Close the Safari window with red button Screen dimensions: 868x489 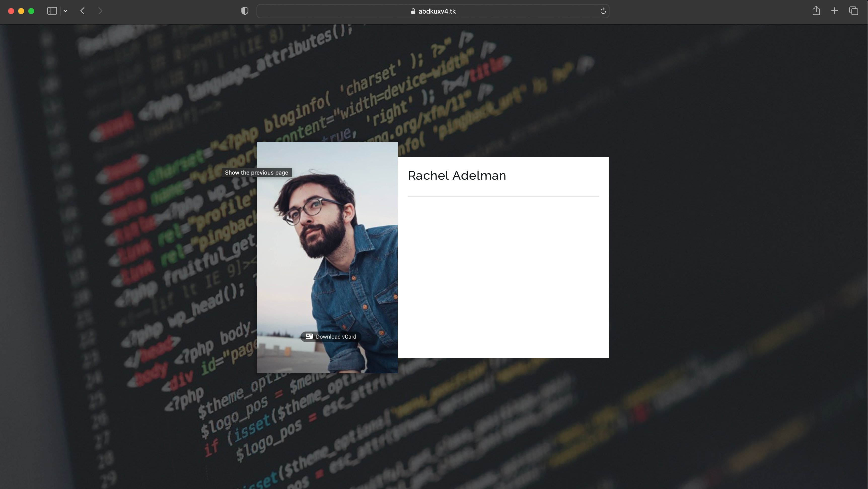coord(11,11)
